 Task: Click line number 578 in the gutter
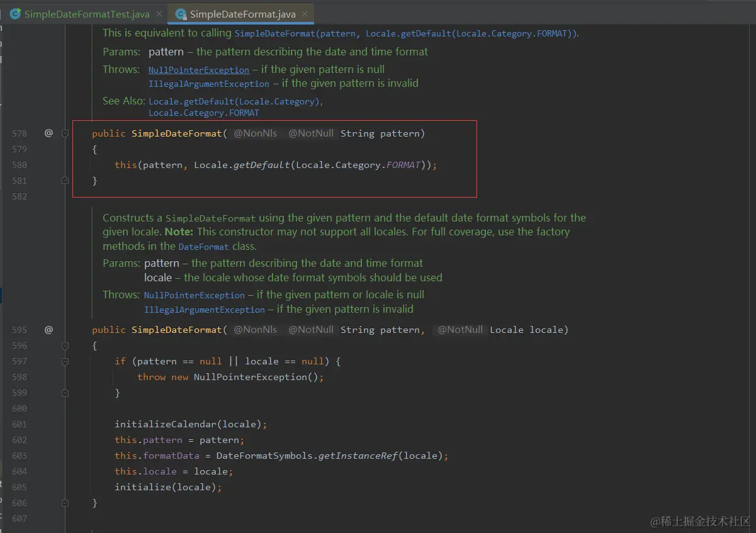point(20,133)
